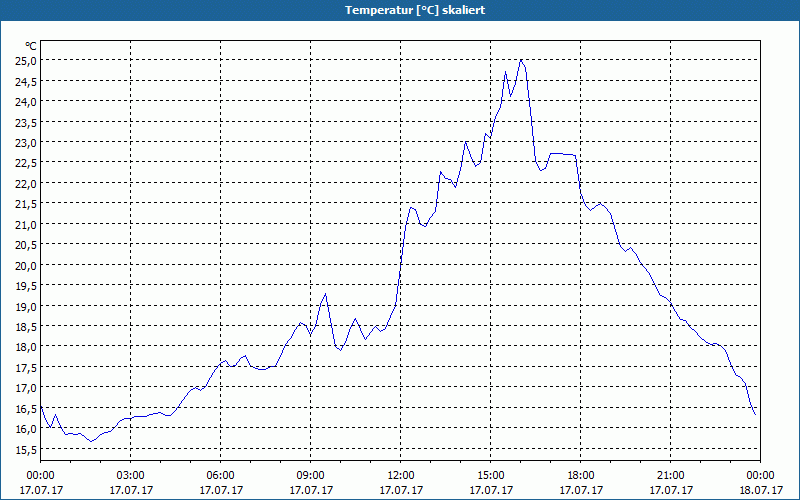The width and height of the screenshot is (800, 500).
Task: Click the 12:00 time axis label
Action: [401, 476]
